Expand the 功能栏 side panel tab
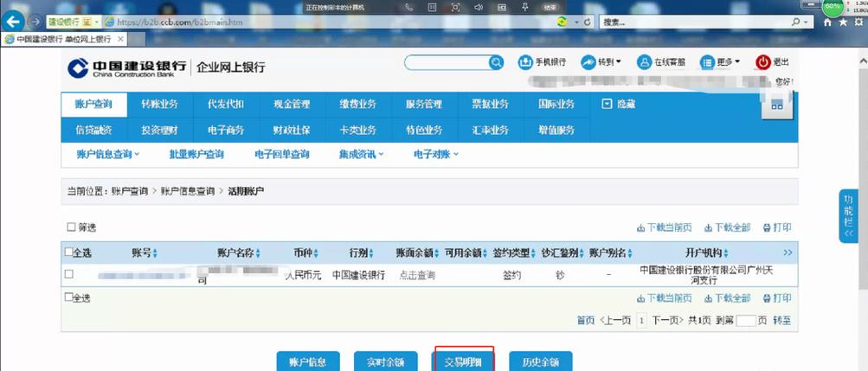The image size is (868, 371). (x=848, y=216)
